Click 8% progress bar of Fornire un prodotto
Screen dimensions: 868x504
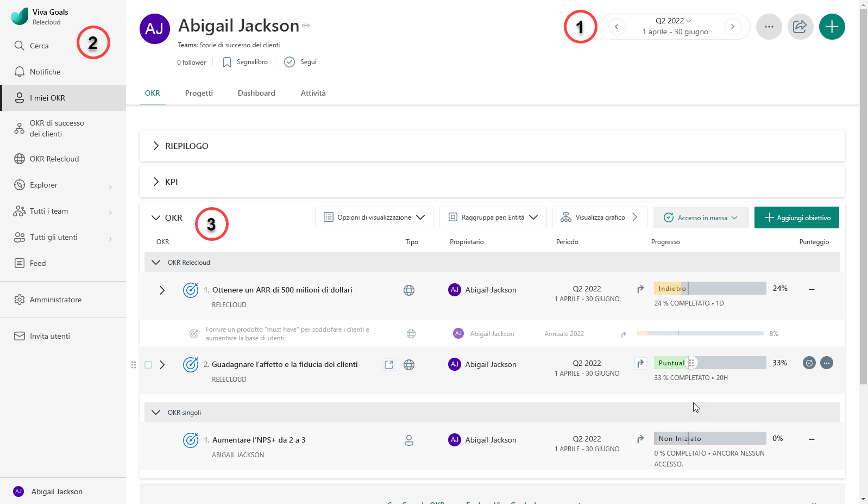tap(700, 333)
